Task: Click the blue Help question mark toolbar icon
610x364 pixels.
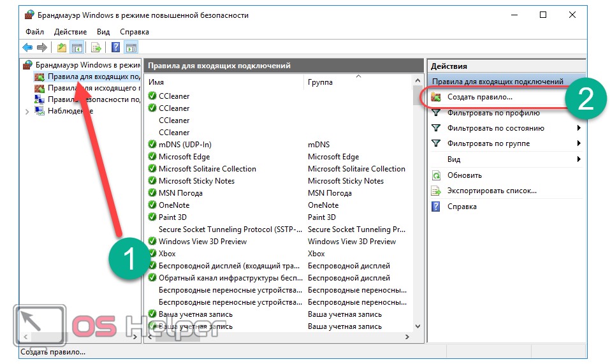Action: click(115, 47)
